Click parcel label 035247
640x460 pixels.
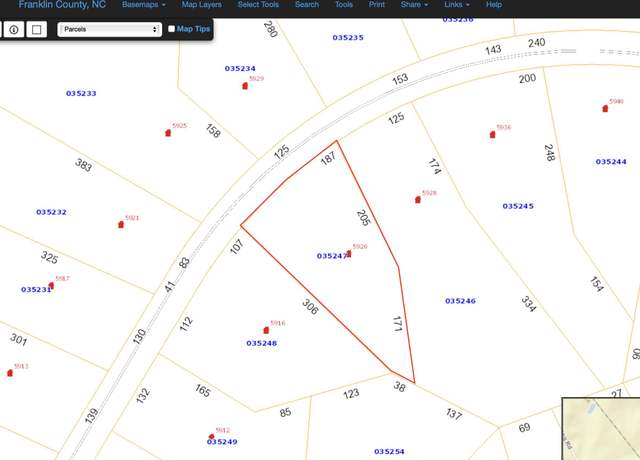[332, 256]
